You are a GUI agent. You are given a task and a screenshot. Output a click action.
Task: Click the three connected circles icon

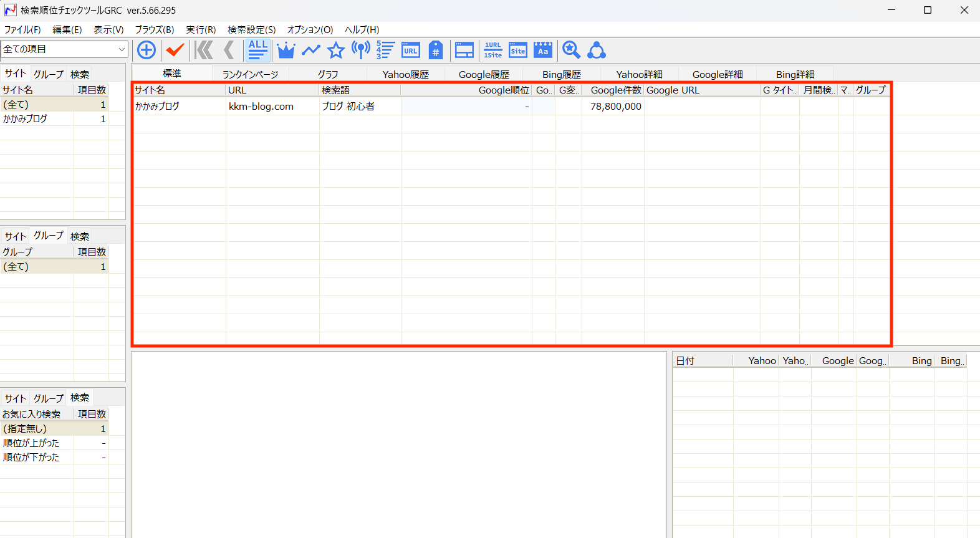pos(597,50)
